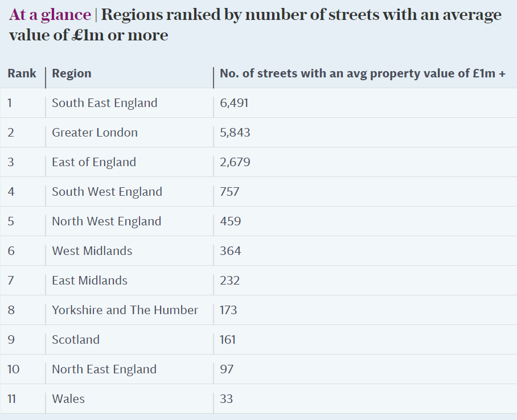Viewport: 517px width, 420px height.
Task: Click the Rank column header
Action: click(x=22, y=73)
